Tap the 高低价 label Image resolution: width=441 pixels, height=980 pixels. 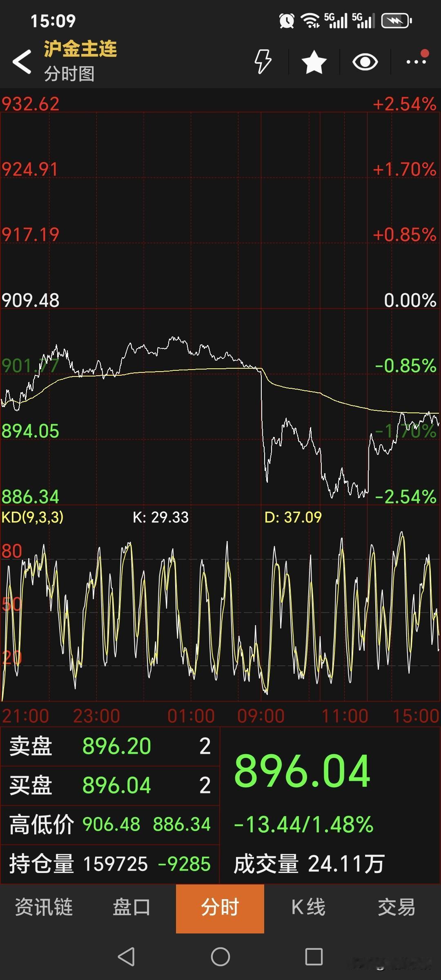click(x=42, y=824)
